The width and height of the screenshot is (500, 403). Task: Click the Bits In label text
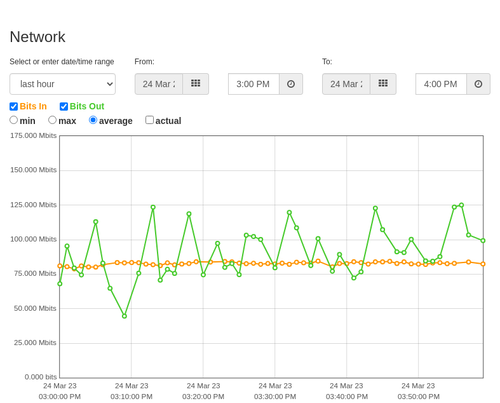[33, 106]
